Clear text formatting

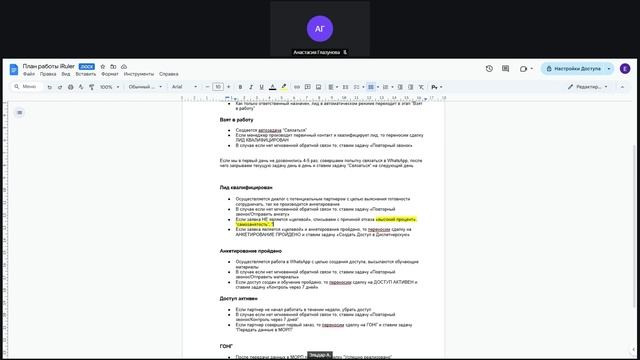(421, 87)
